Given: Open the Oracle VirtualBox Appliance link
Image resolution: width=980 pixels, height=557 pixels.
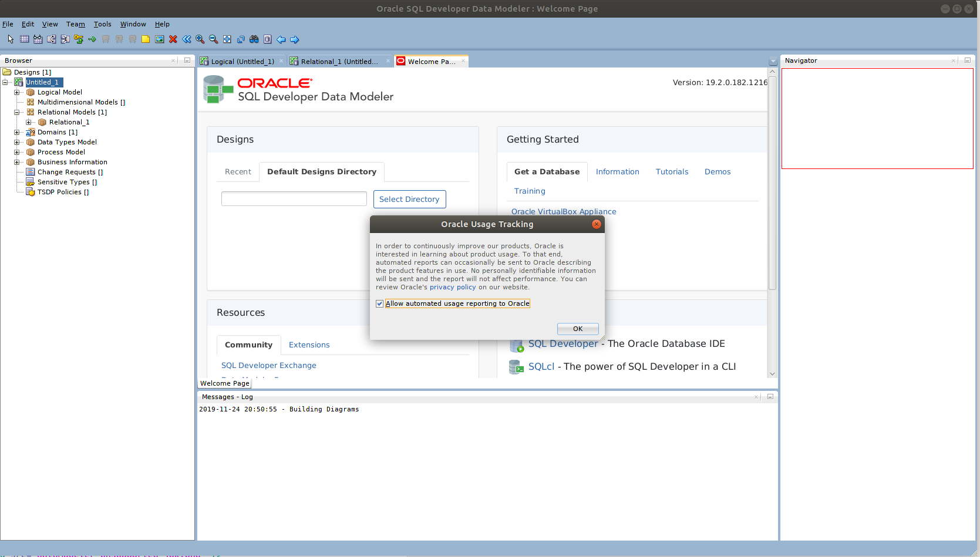Looking at the screenshot, I should pyautogui.click(x=564, y=211).
